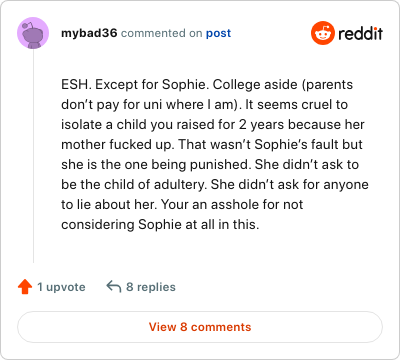Viewport: 400px width, 360px height.
Task: Open the blue "post" link
Action: [218, 33]
